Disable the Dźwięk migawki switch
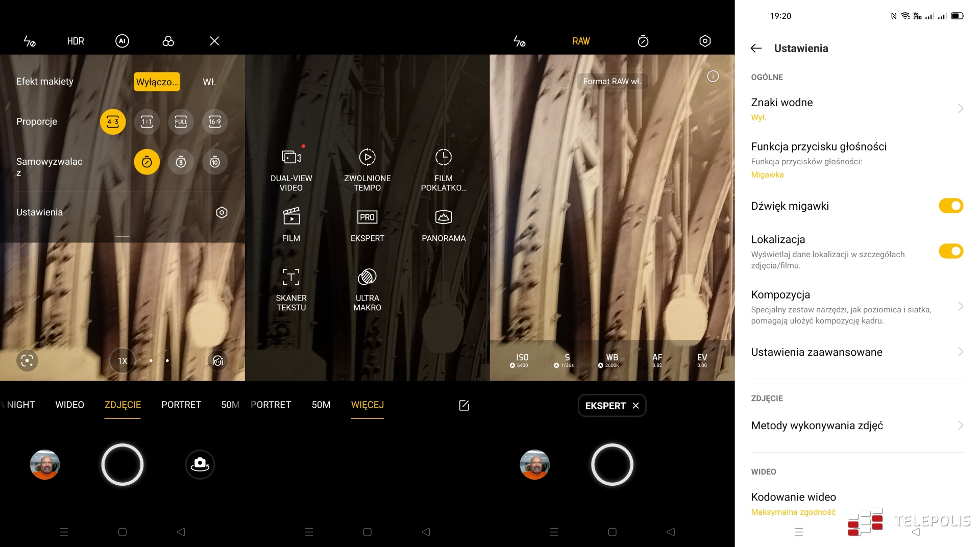The width and height of the screenshot is (980, 547). (950, 206)
